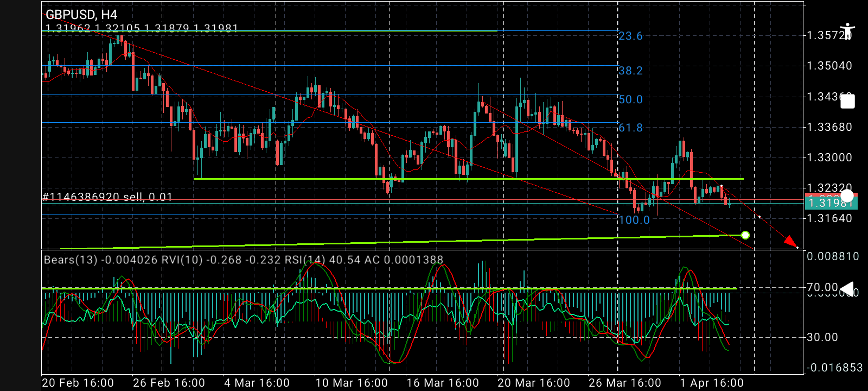Go home with the circle navigation icon

pos(847,196)
